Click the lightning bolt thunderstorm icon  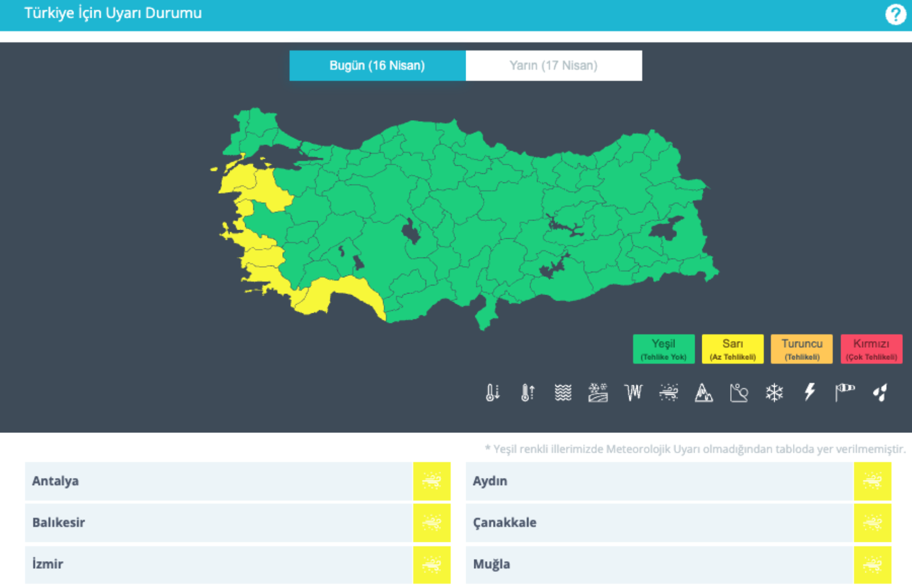(x=810, y=393)
